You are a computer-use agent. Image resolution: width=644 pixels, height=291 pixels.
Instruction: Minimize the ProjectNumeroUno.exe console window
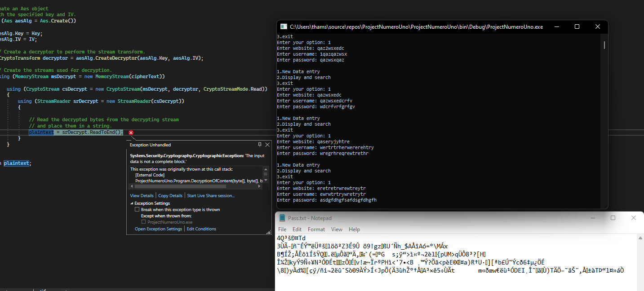556,27
